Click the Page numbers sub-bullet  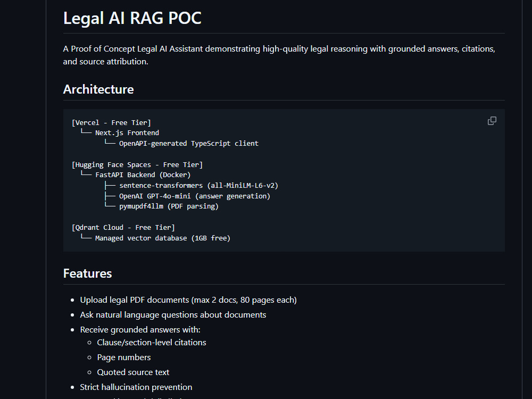(x=124, y=358)
